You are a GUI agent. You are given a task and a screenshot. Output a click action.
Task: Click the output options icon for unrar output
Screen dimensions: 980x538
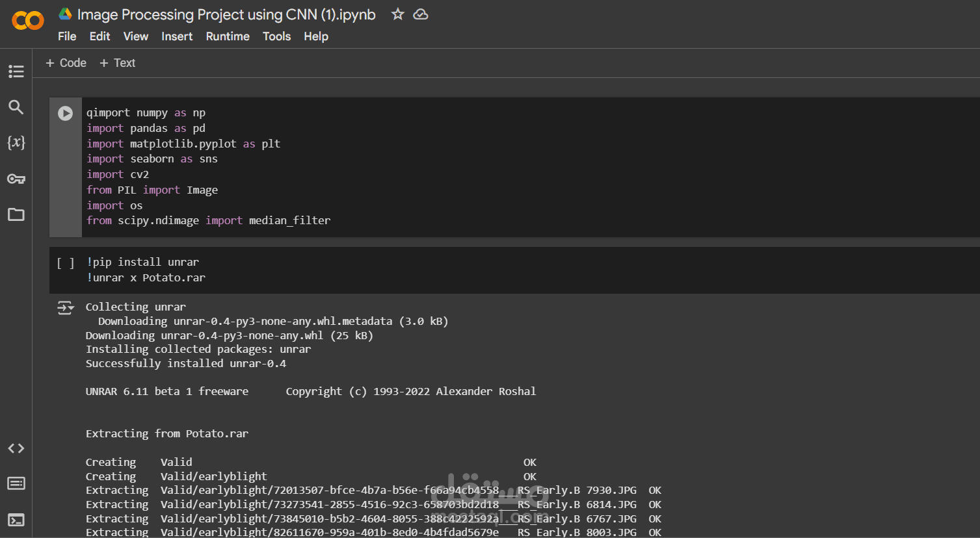pyautogui.click(x=66, y=308)
